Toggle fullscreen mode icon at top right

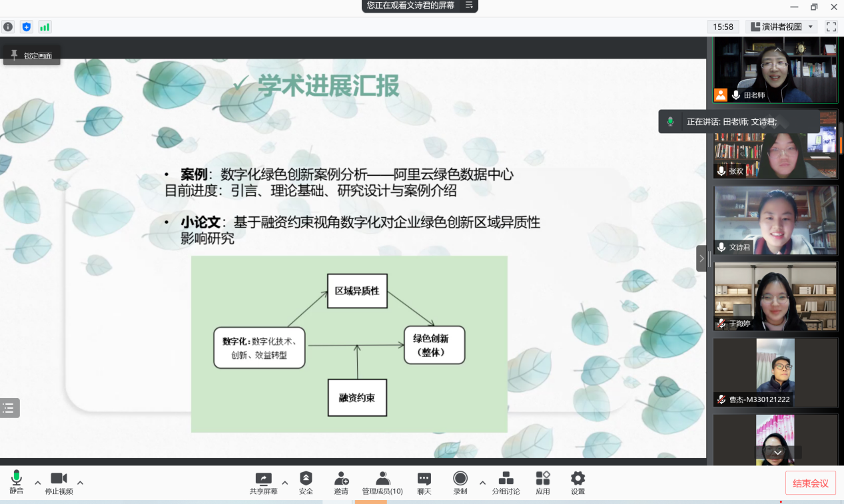coord(831,27)
